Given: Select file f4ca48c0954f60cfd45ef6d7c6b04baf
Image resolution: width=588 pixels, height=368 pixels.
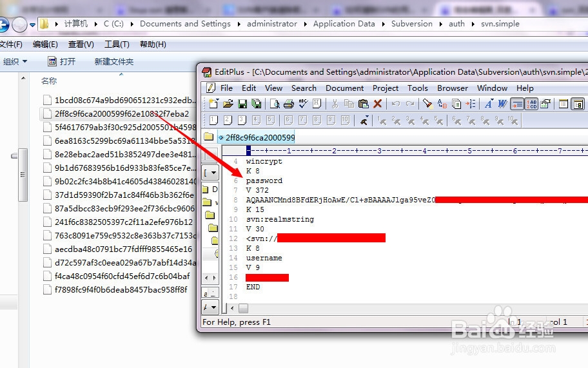Looking at the screenshot, I should pyautogui.click(x=117, y=276).
